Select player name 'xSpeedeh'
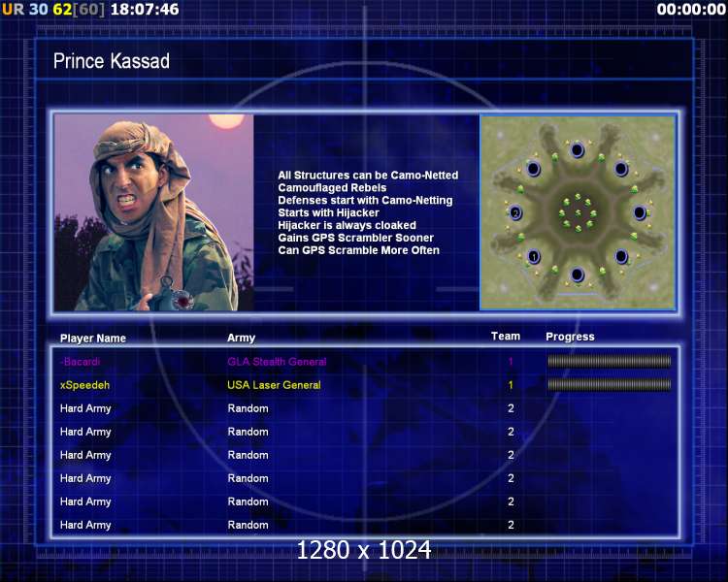 click(x=85, y=385)
